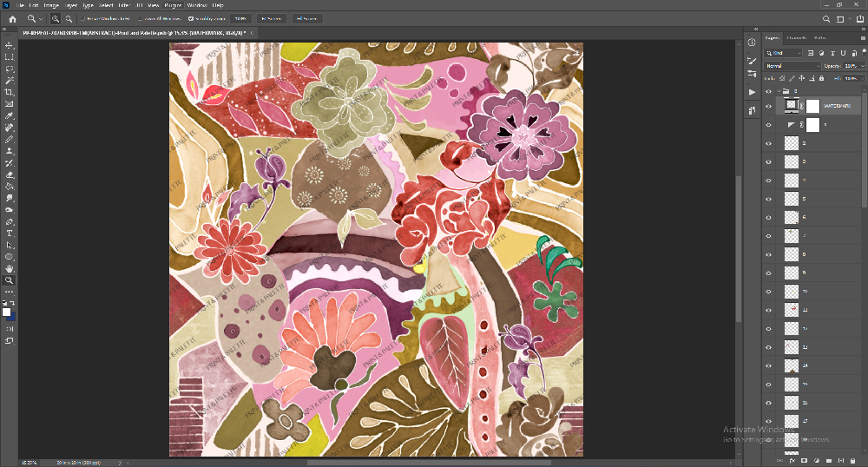The width and height of the screenshot is (868, 467).
Task: Choose the Zoom Out mode icon
Action: pos(69,19)
